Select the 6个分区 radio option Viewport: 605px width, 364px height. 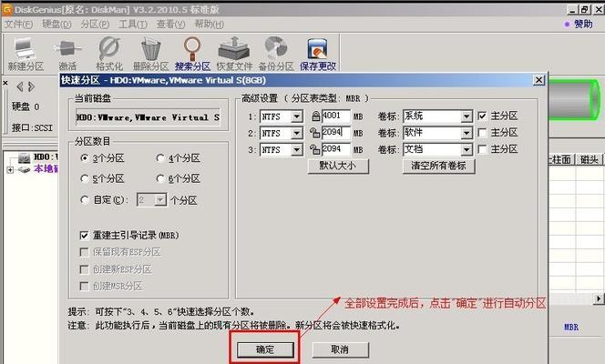[x=160, y=178]
